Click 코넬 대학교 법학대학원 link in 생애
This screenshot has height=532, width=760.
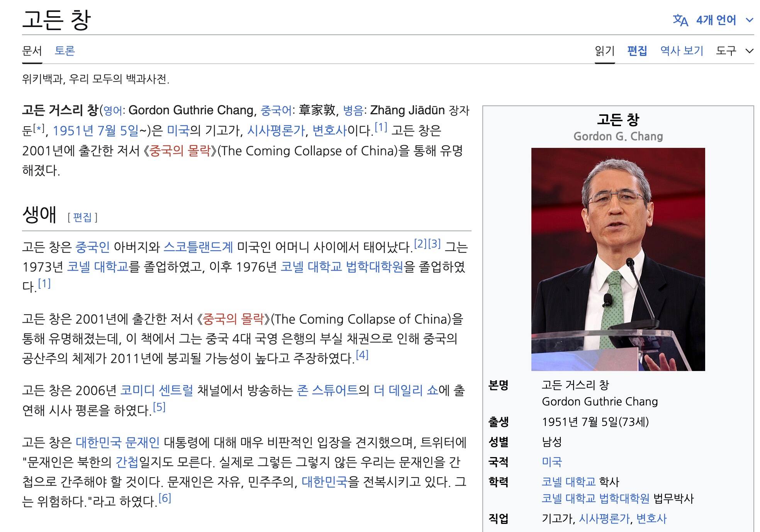coord(342,267)
